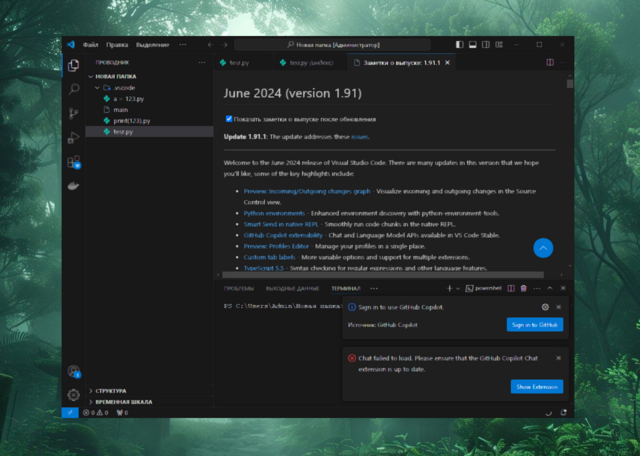This screenshot has width=640, height=456.
Task: Dismiss the Chat failed to load notification
Action: point(558,358)
